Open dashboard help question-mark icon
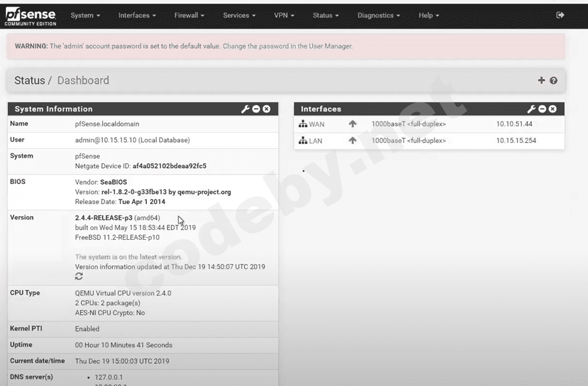Viewport: 588px width, 386px height. click(x=553, y=80)
